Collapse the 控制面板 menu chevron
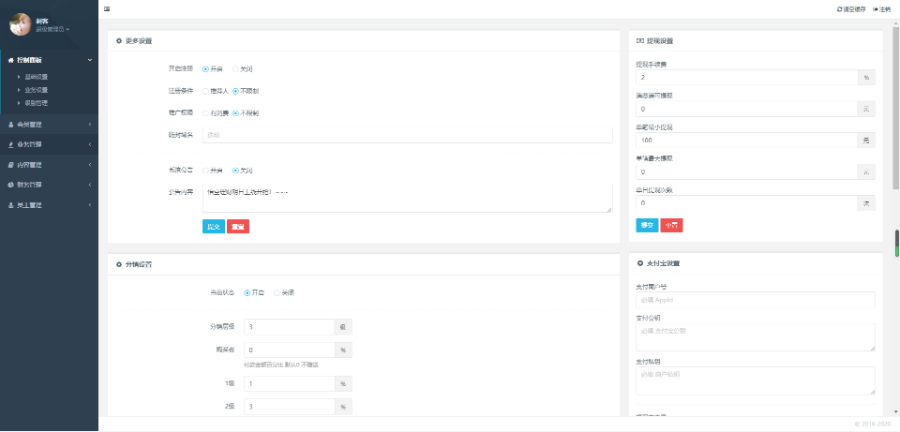 (x=90, y=60)
